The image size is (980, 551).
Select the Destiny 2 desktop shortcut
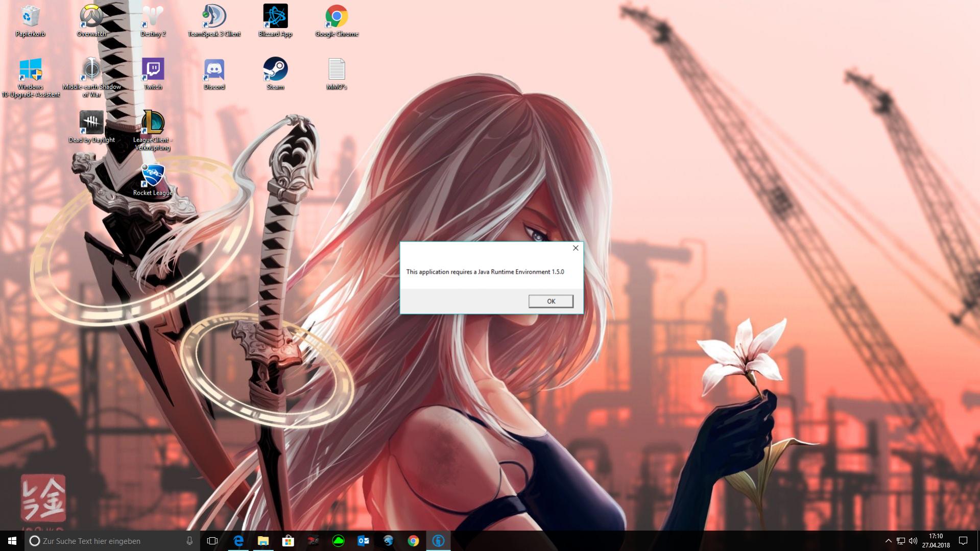(153, 21)
